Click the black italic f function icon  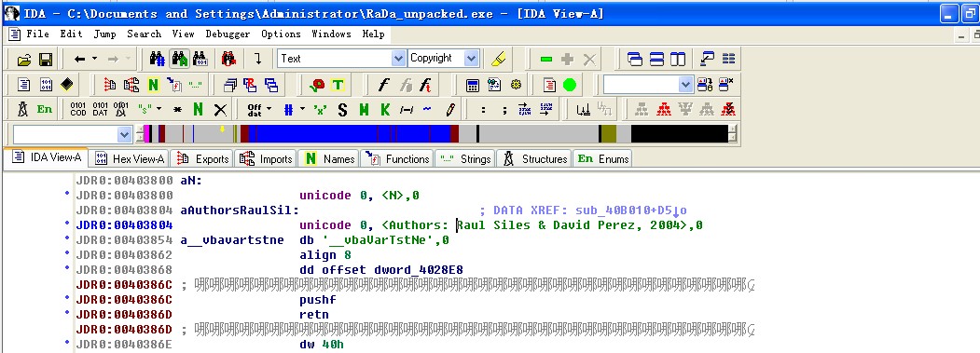pyautogui.click(x=384, y=85)
